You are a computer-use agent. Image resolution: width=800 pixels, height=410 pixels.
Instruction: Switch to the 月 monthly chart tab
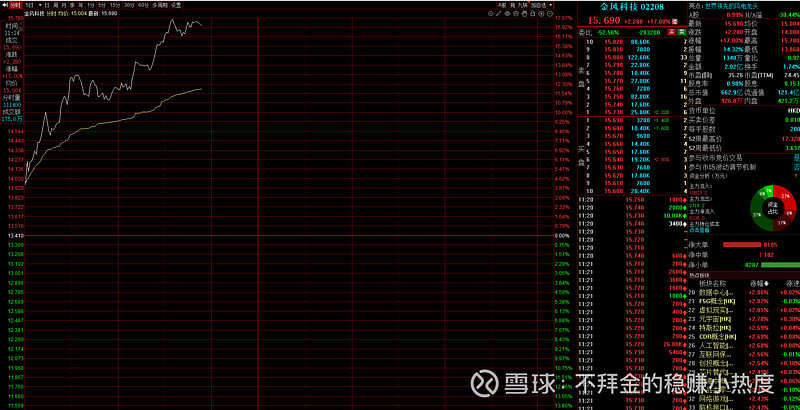point(64,5)
